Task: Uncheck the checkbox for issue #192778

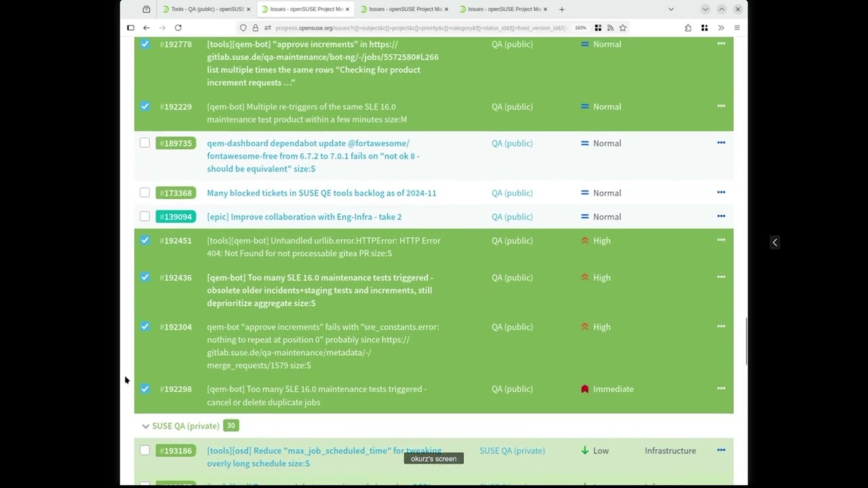Action: pyautogui.click(x=144, y=44)
